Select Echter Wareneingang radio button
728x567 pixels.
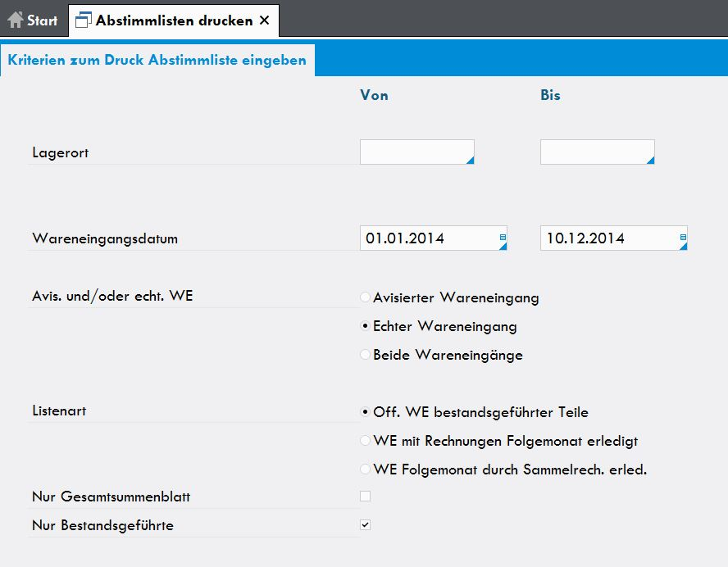click(366, 326)
